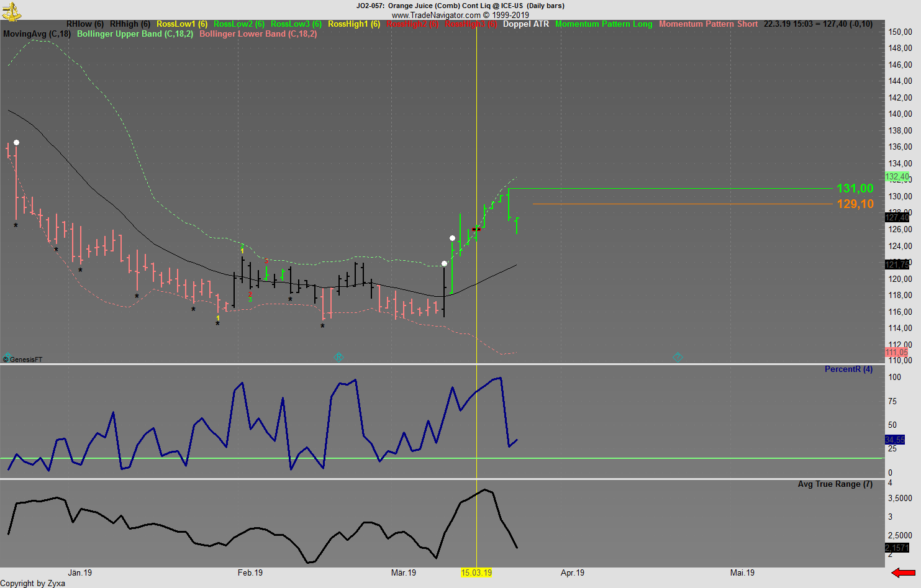Select the Bollinger Upper Band (C,18,2) label
Screen dimensions: 921x588
point(135,34)
